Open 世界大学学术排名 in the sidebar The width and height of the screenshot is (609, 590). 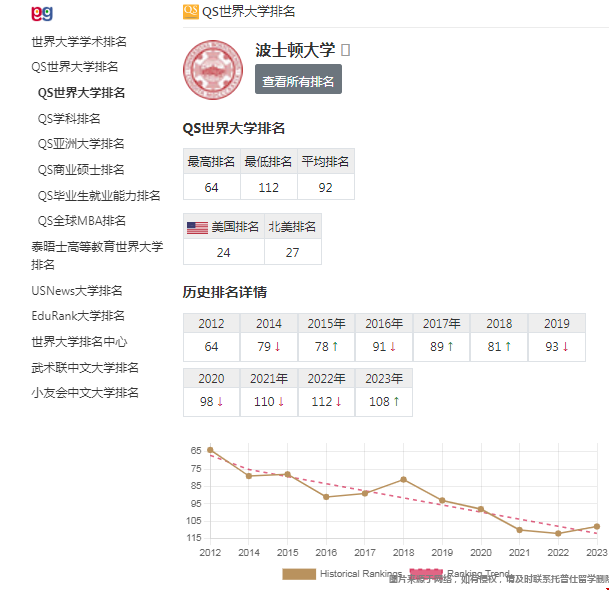tap(79, 42)
